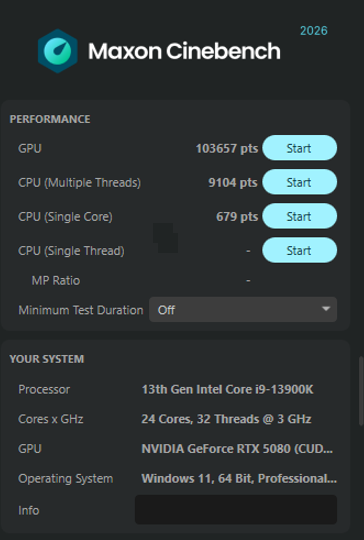Start the CPU Single Thread test
Screen dimensions: 364x540
[x=299, y=250]
